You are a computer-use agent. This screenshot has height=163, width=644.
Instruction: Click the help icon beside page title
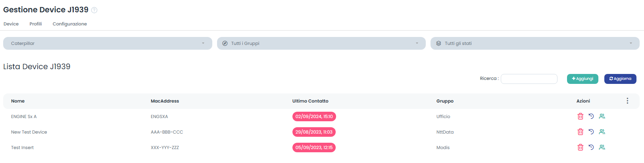point(94,10)
